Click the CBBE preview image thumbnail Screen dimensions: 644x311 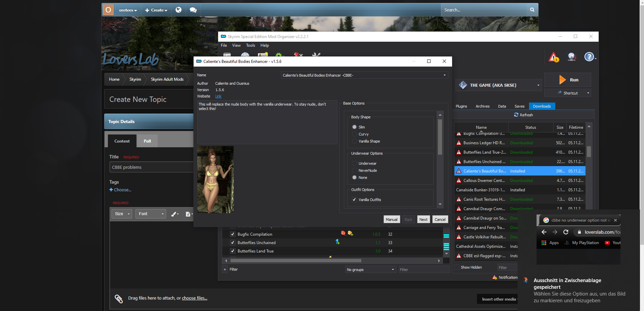pos(215,179)
